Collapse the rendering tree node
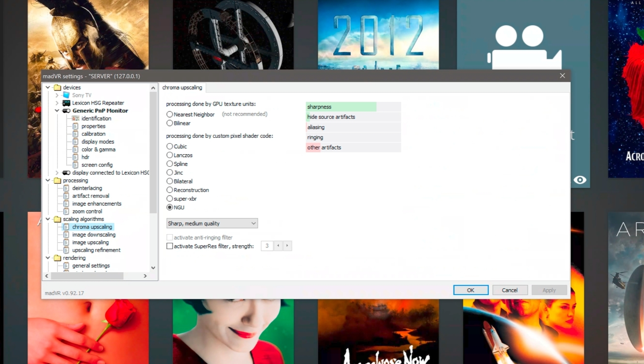This screenshot has height=364, width=644. tap(48, 258)
